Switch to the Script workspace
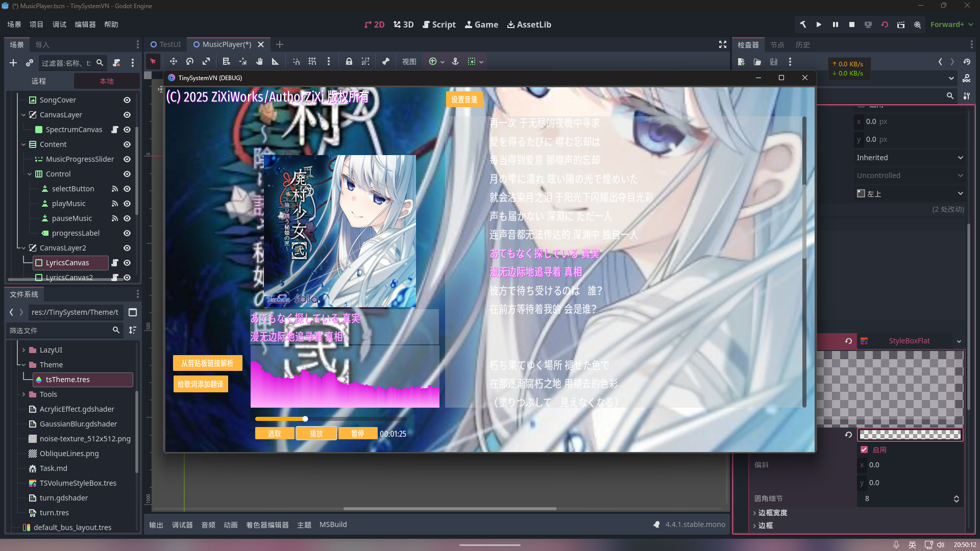The image size is (980, 551). click(439, 24)
